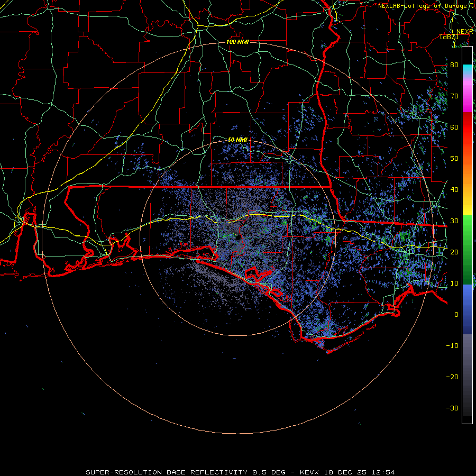Viewport: 476px width, 476px height.
Task: Click the cyan band atop the color bar
Action: point(467,70)
